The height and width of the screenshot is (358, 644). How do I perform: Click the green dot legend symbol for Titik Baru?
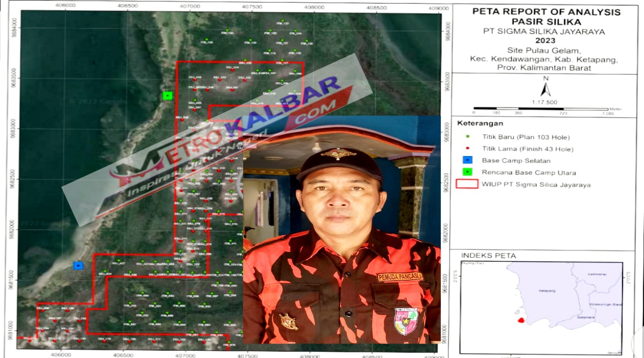[467, 136]
